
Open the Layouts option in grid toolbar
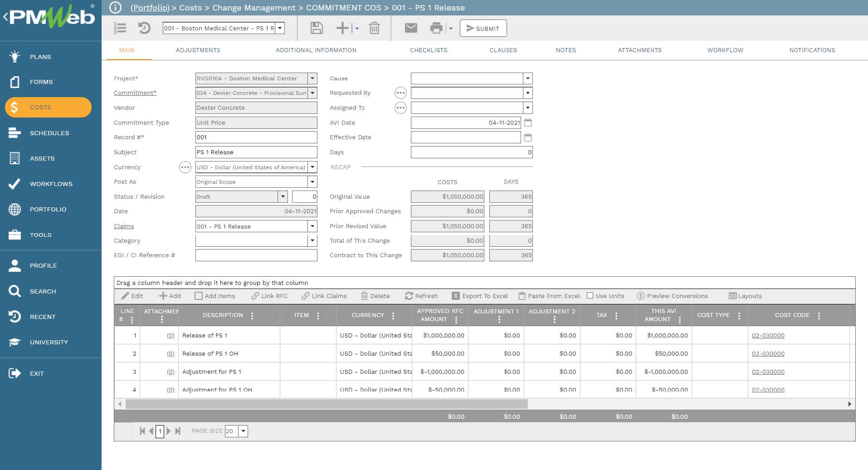pos(745,296)
